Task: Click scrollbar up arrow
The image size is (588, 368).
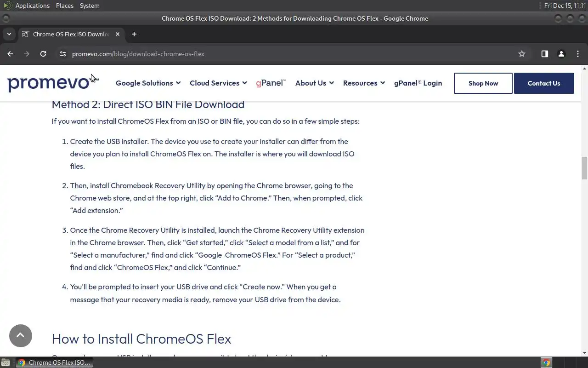Action: (584, 69)
